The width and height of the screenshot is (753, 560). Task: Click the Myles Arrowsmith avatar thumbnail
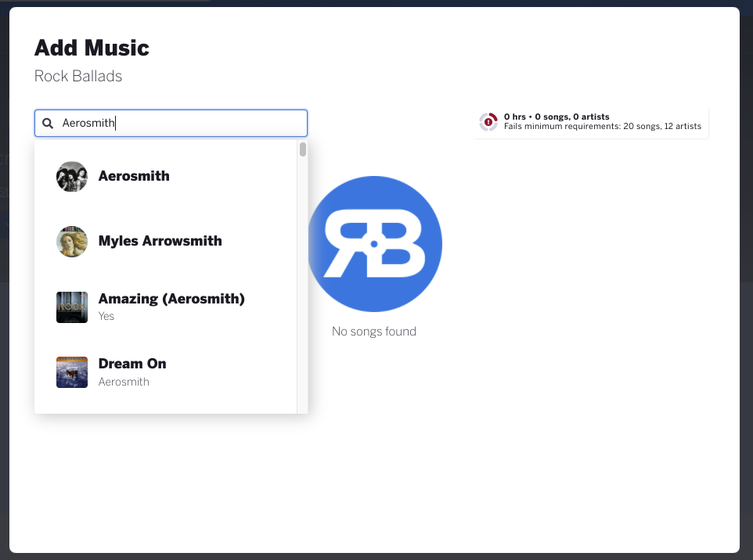tap(72, 242)
